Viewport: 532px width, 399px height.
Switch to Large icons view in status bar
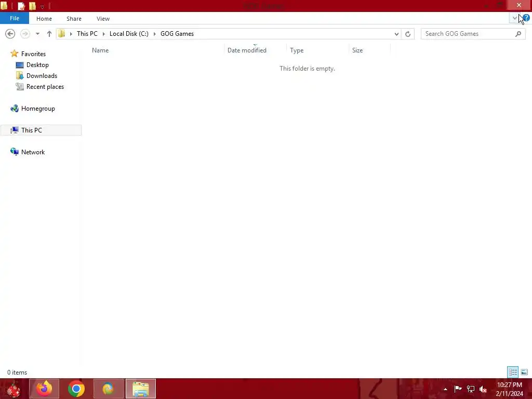point(524,372)
